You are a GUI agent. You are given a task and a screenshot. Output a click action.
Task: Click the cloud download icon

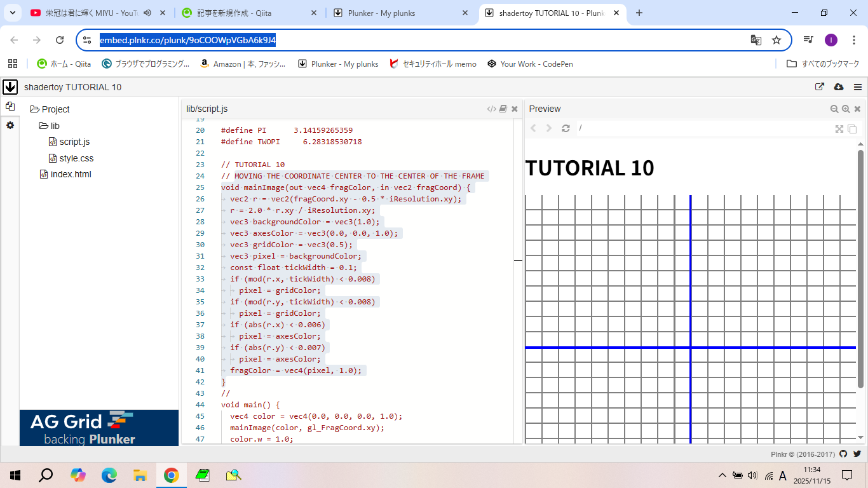pyautogui.click(x=838, y=87)
